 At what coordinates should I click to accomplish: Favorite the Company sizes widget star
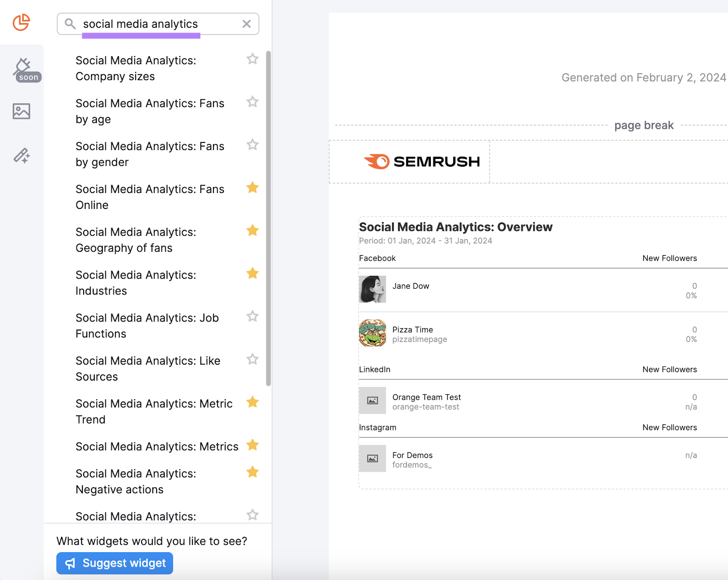coord(253,59)
